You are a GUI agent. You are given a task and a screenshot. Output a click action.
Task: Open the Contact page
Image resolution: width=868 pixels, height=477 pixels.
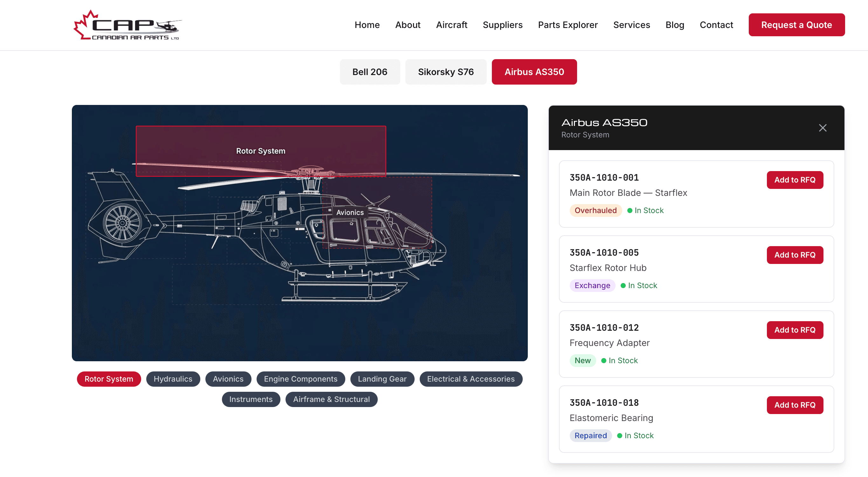click(716, 24)
